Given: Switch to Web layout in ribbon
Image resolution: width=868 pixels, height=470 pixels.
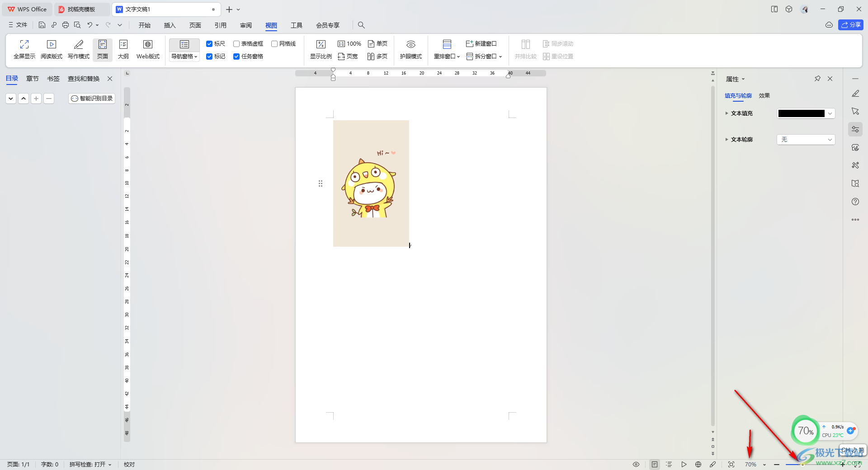Looking at the screenshot, I should pyautogui.click(x=148, y=49).
